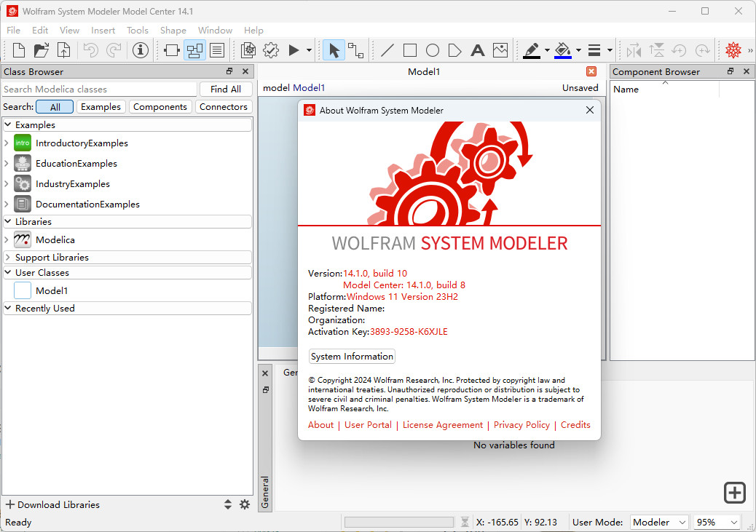Open the line color dropdown arrow
Image resolution: width=756 pixels, height=532 pixels.
pos(547,50)
